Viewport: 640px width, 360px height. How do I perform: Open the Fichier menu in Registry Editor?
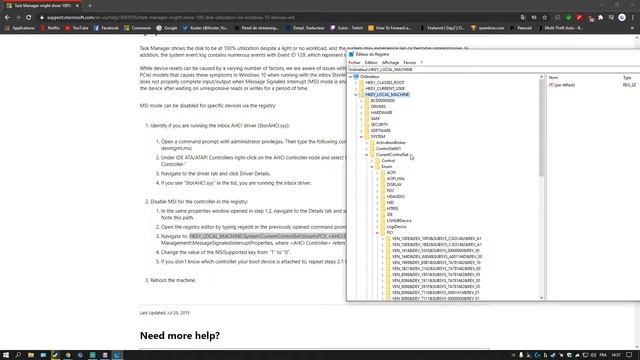coord(354,62)
